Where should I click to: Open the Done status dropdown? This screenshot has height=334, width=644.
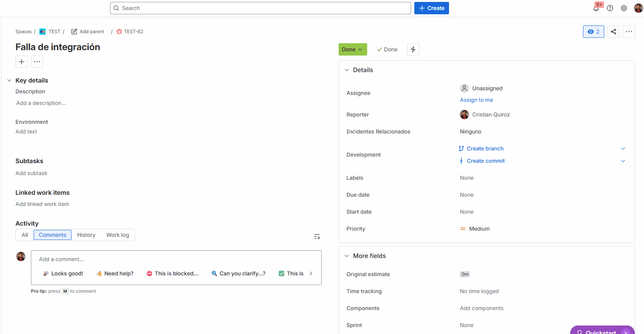tap(353, 49)
